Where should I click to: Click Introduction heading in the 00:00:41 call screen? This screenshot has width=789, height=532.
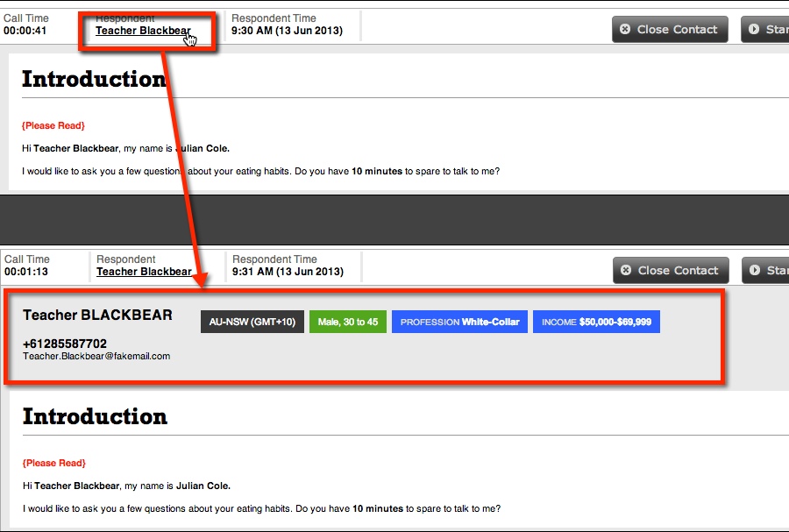pos(94,79)
